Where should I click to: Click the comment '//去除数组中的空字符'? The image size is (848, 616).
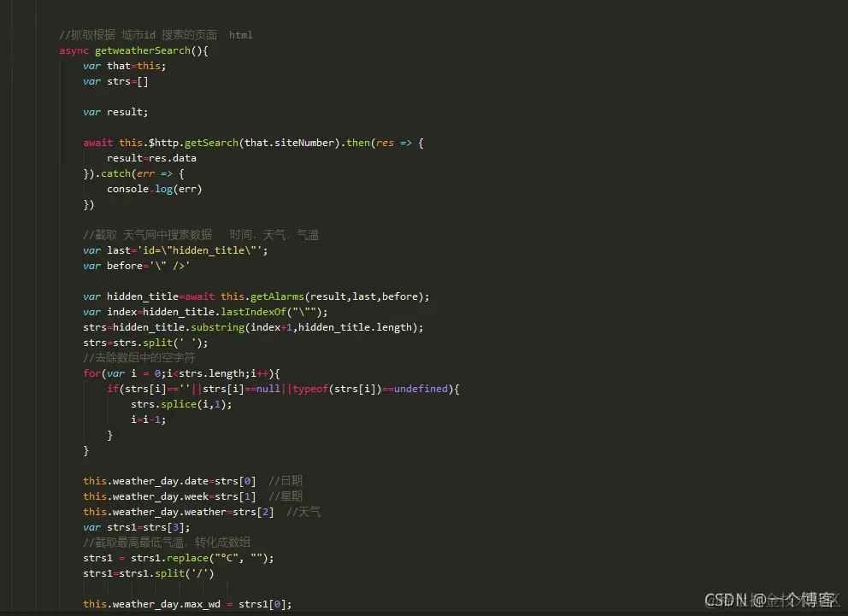tap(139, 358)
